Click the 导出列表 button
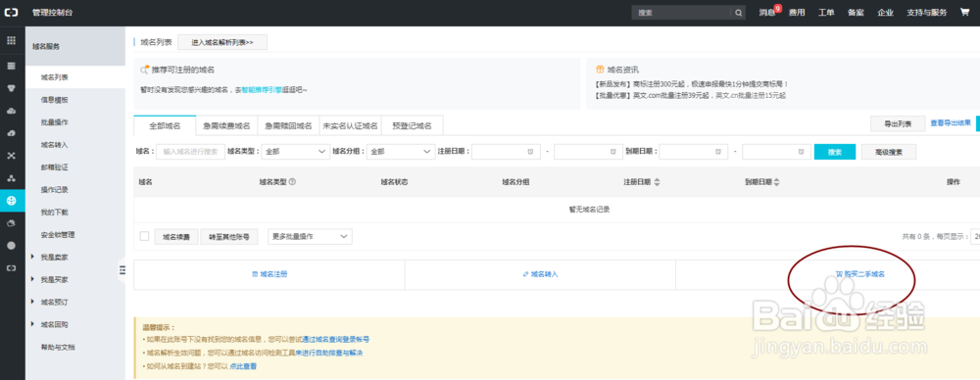The height and width of the screenshot is (380, 980). click(898, 123)
